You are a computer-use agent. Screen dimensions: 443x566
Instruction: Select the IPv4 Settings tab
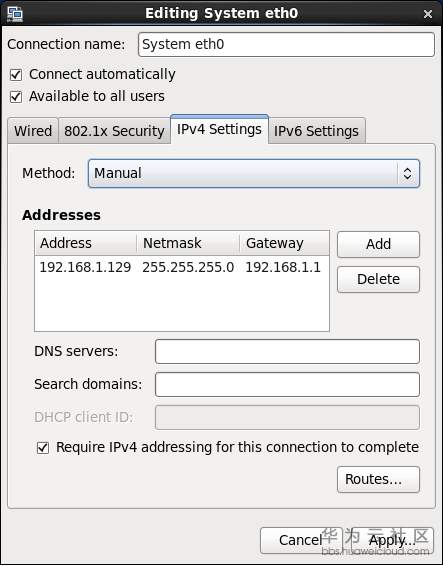(x=219, y=129)
